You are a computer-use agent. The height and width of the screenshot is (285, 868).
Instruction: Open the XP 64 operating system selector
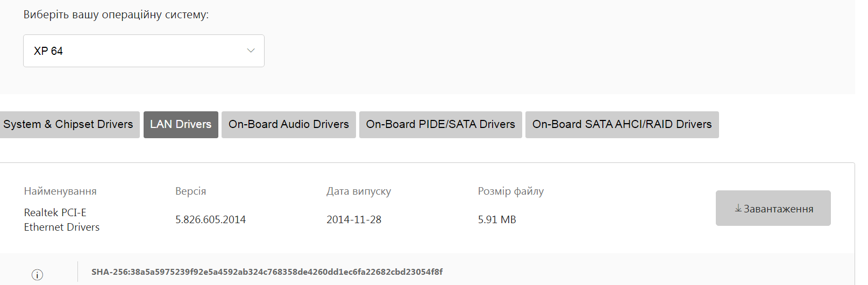[143, 51]
